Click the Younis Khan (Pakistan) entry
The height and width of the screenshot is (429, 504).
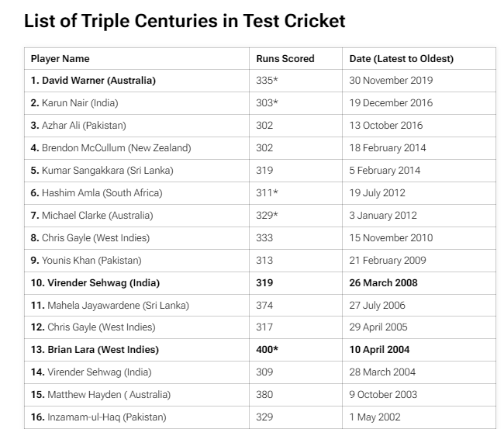pos(86,261)
